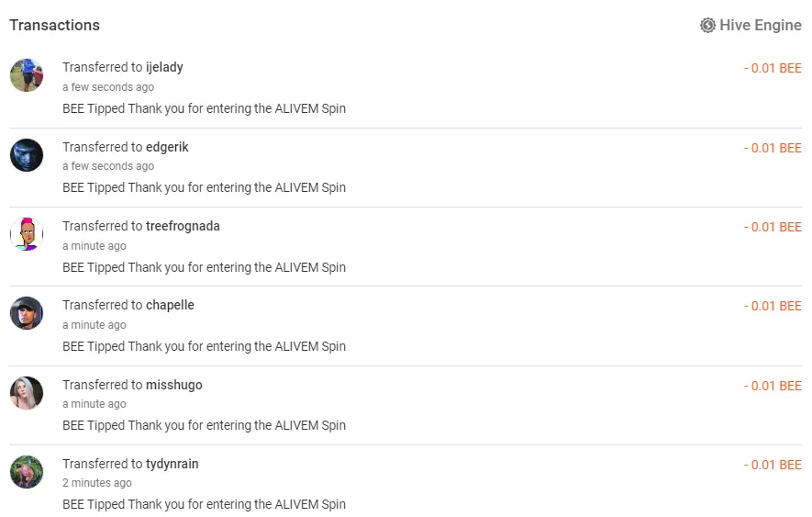Select the Transactions heading
This screenshot has height=517, width=812.
pos(54,25)
